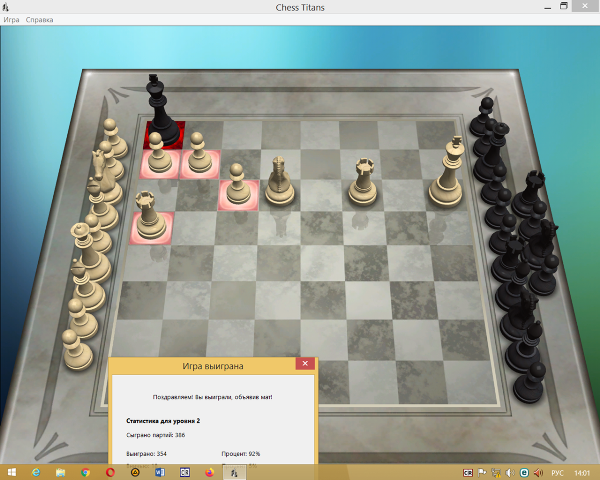The height and width of the screenshot is (480, 600).
Task: Open Google Chrome from the taskbar
Action: point(85,471)
